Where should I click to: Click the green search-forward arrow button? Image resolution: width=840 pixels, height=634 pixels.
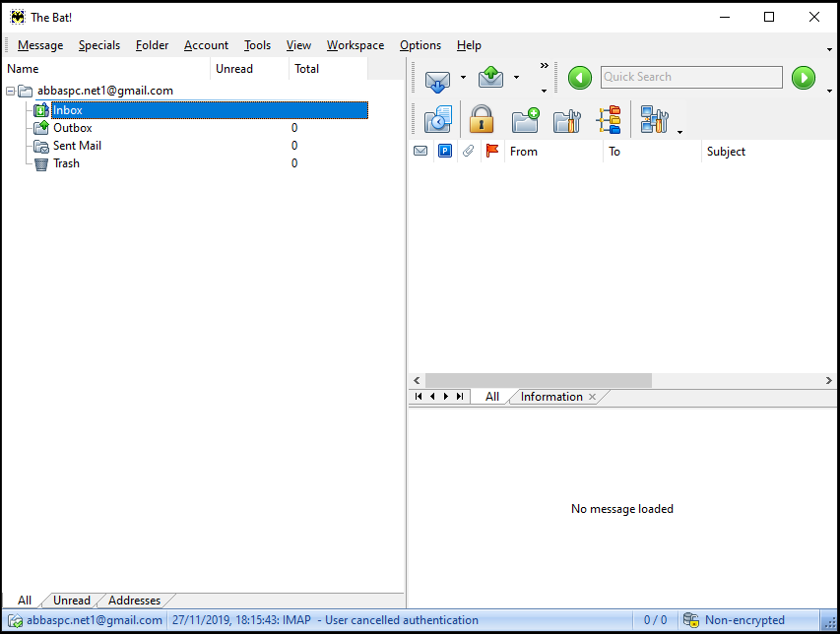[803, 78]
